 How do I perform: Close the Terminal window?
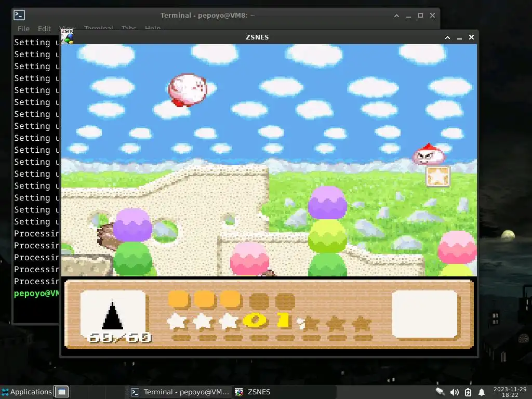(x=432, y=16)
